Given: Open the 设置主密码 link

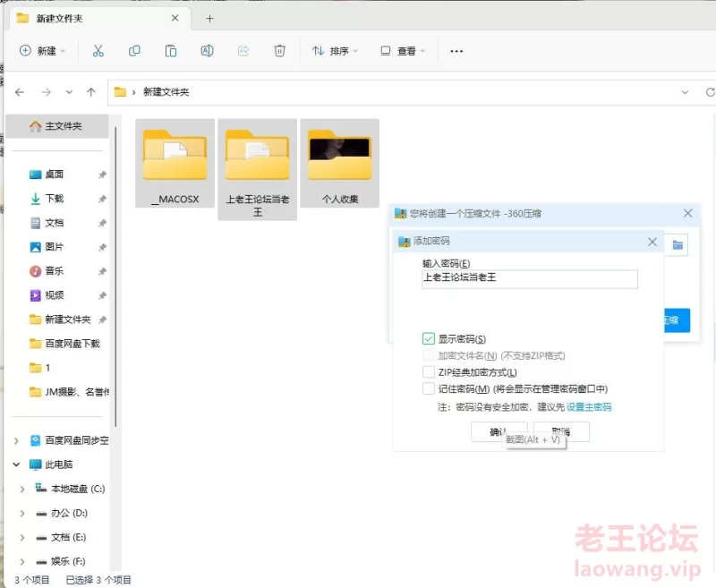Looking at the screenshot, I should click(591, 406).
